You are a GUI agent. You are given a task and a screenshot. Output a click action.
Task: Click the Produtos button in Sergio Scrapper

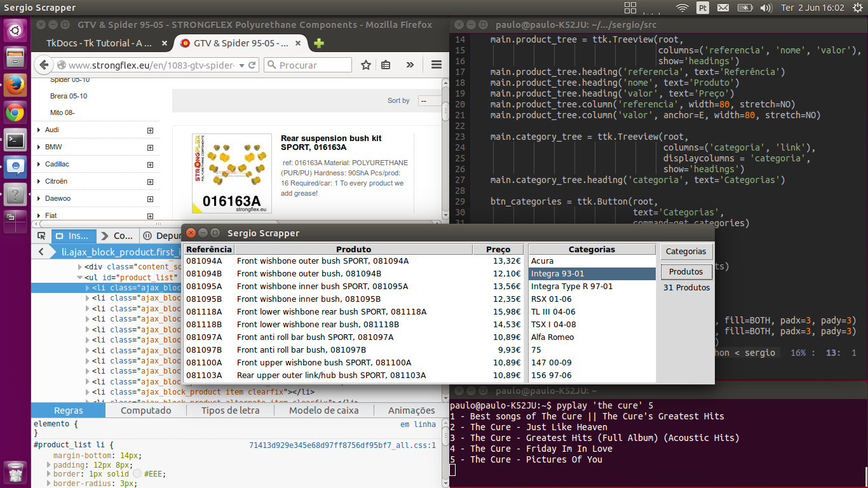pos(686,272)
